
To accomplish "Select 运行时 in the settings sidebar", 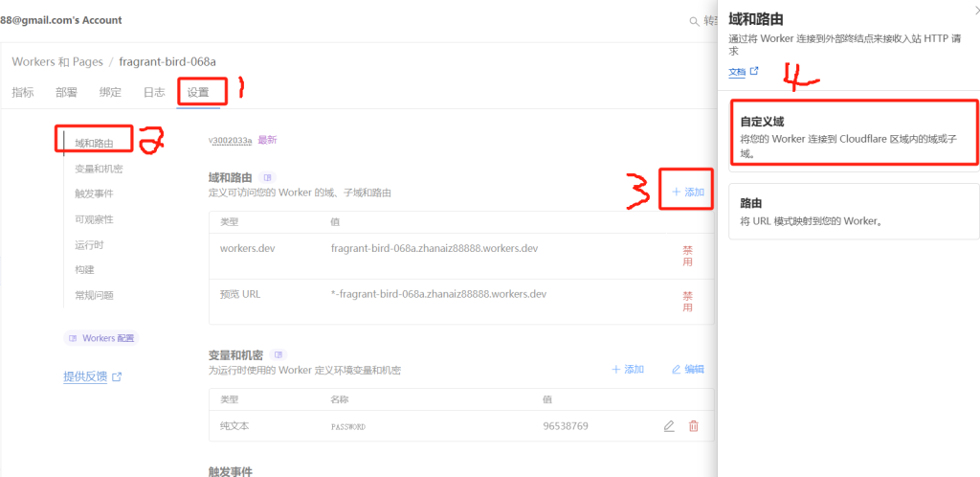I will (89, 244).
